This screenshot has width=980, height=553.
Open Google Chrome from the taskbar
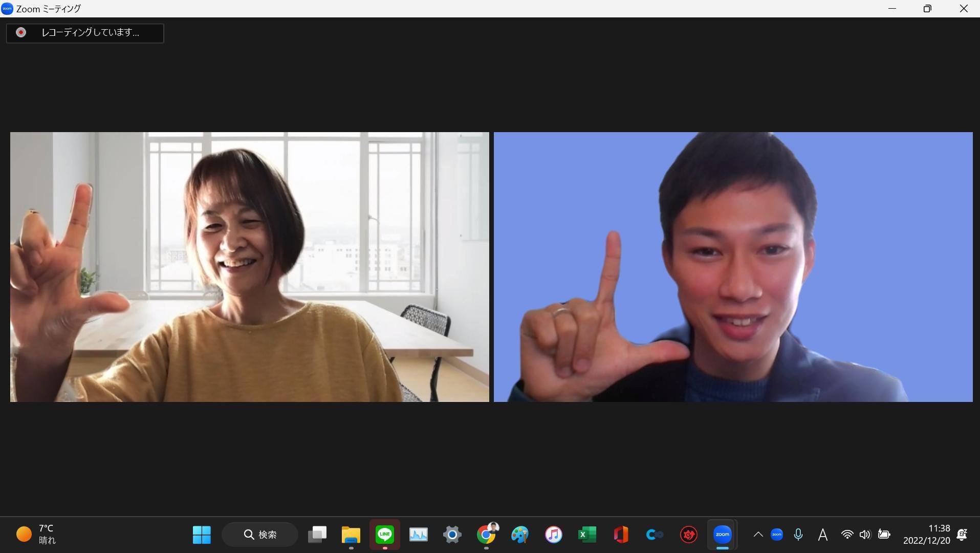click(486, 535)
